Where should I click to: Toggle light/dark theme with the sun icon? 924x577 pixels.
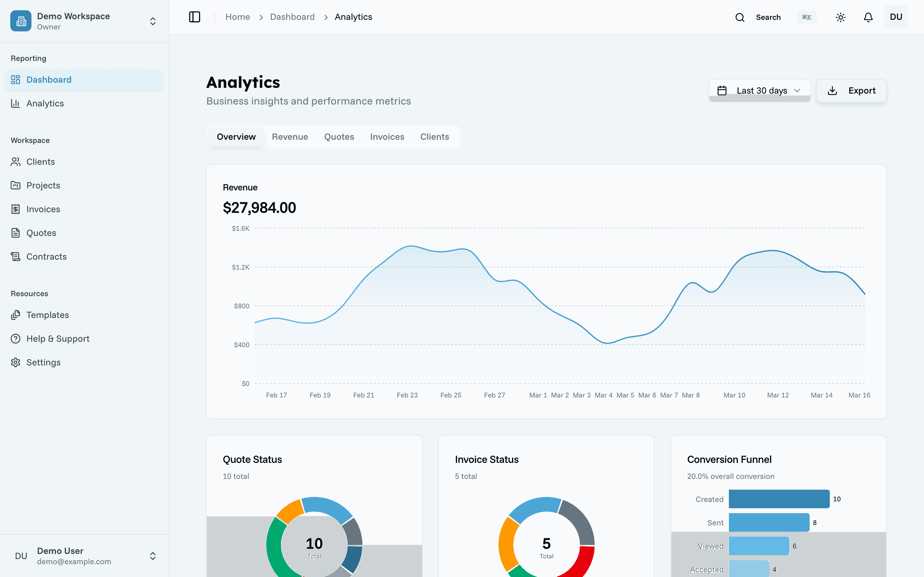(x=840, y=17)
